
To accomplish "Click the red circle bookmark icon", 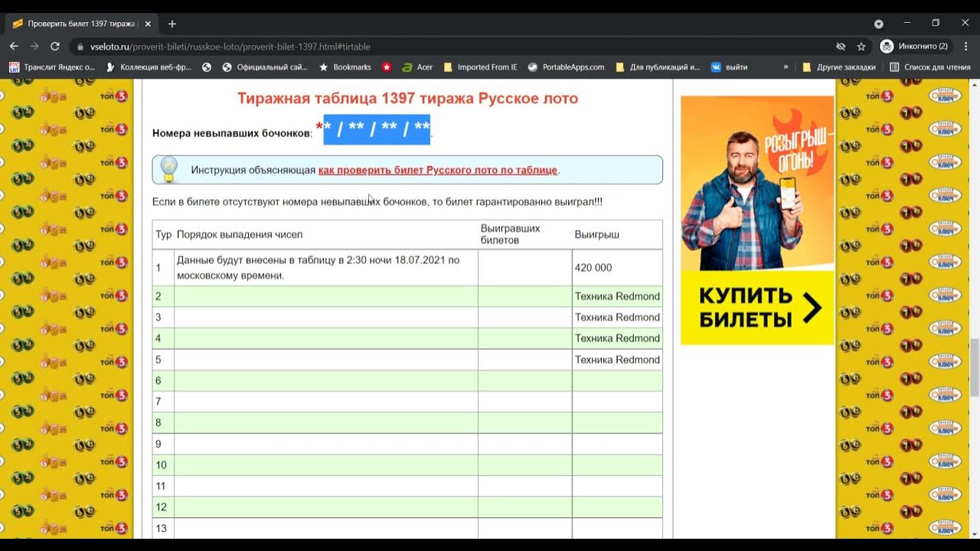I will 387,67.
